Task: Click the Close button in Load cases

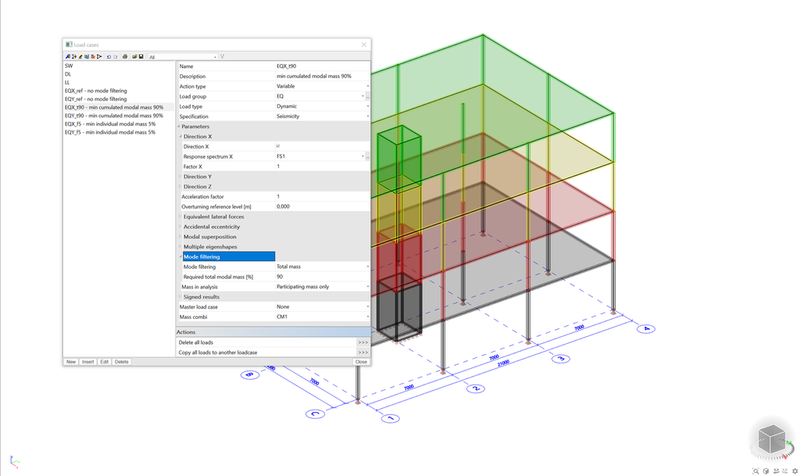Action: 361,362
